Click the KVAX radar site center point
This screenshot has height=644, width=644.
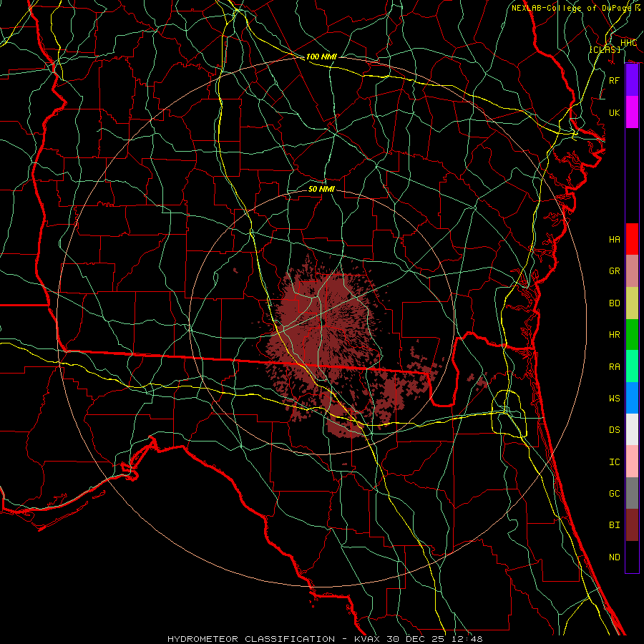323,323
